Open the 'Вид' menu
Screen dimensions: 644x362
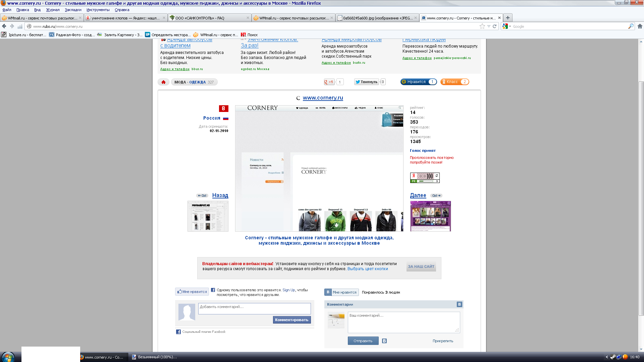[x=37, y=10]
